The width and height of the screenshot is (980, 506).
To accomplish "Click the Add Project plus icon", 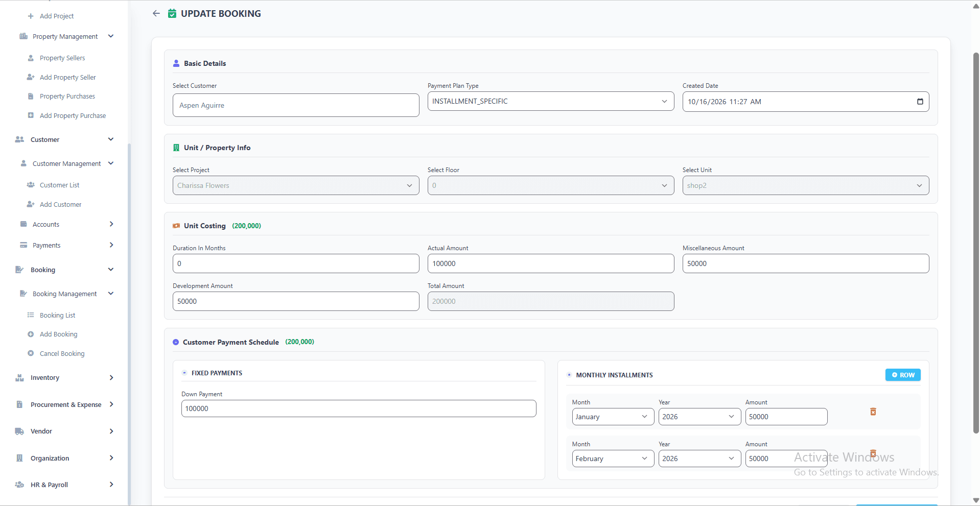I will tap(31, 16).
